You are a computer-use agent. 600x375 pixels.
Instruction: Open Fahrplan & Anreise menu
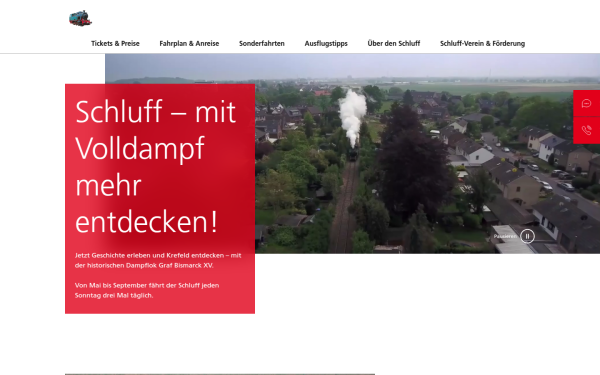[x=189, y=44]
